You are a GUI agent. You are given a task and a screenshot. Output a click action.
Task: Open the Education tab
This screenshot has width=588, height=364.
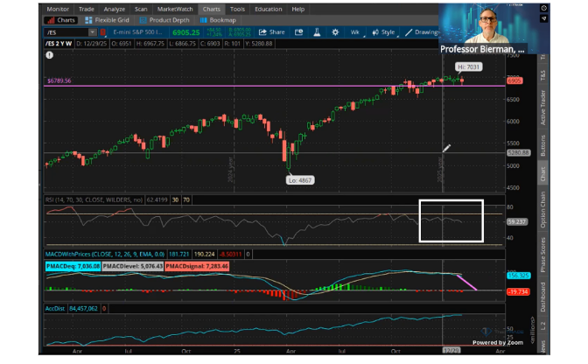(268, 9)
